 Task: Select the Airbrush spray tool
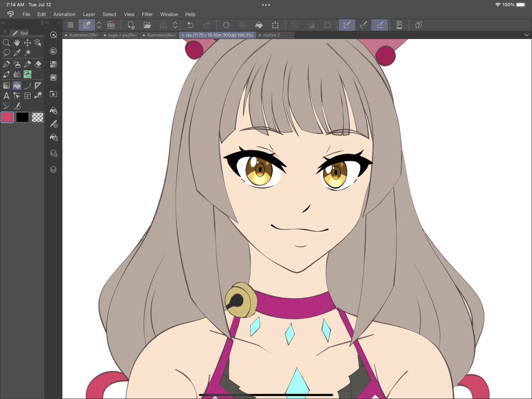click(17, 64)
